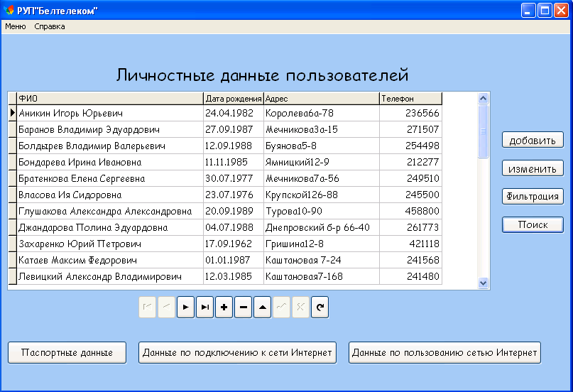Maximize the Белтелеком window

coord(545,11)
